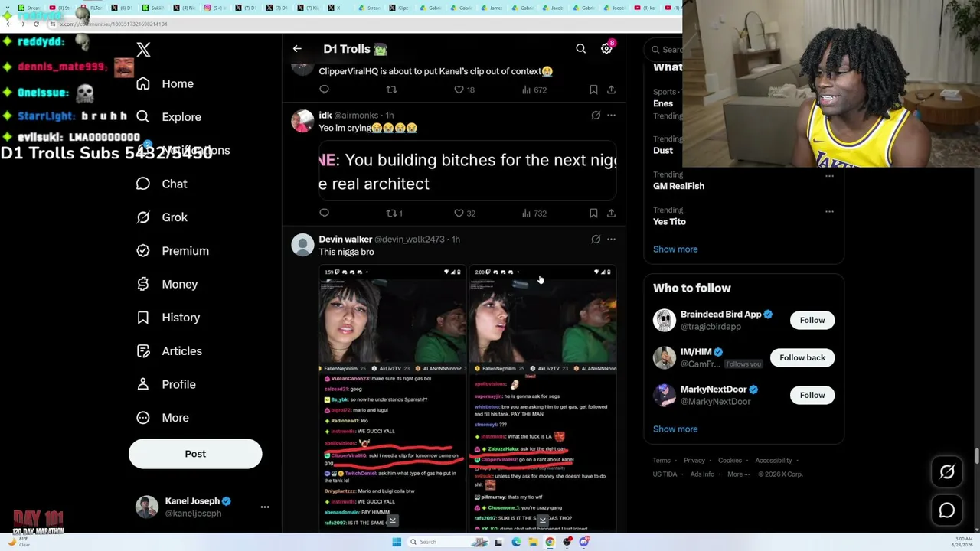Reply to the ClipperViralHQ post
Image resolution: width=980 pixels, height=551 pixels.
324,90
